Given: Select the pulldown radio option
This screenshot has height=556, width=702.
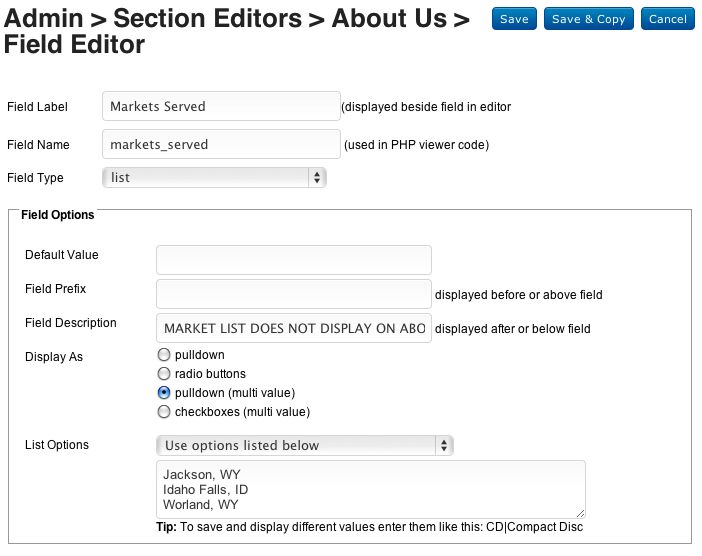Looking at the screenshot, I should click(164, 355).
